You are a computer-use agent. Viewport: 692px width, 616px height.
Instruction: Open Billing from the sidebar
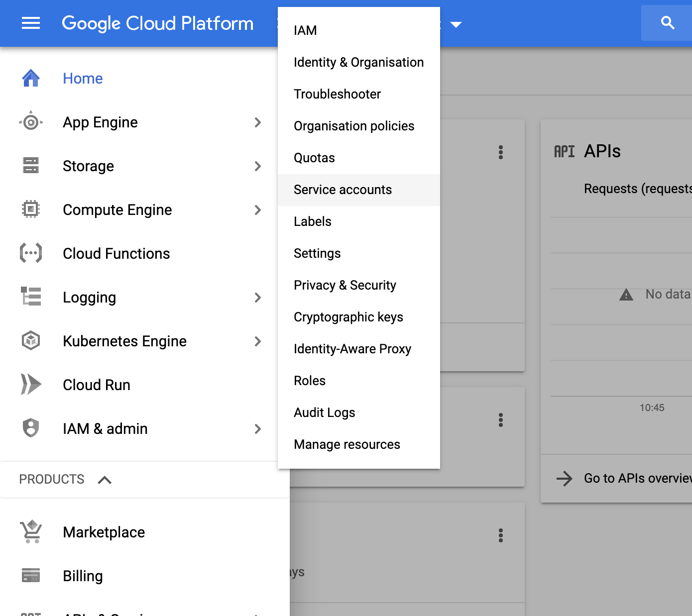83,576
